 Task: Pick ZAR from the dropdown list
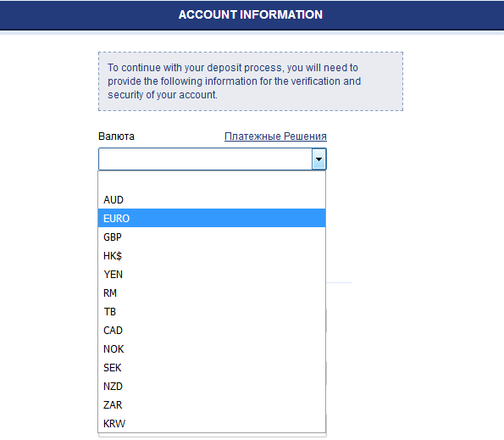212,404
